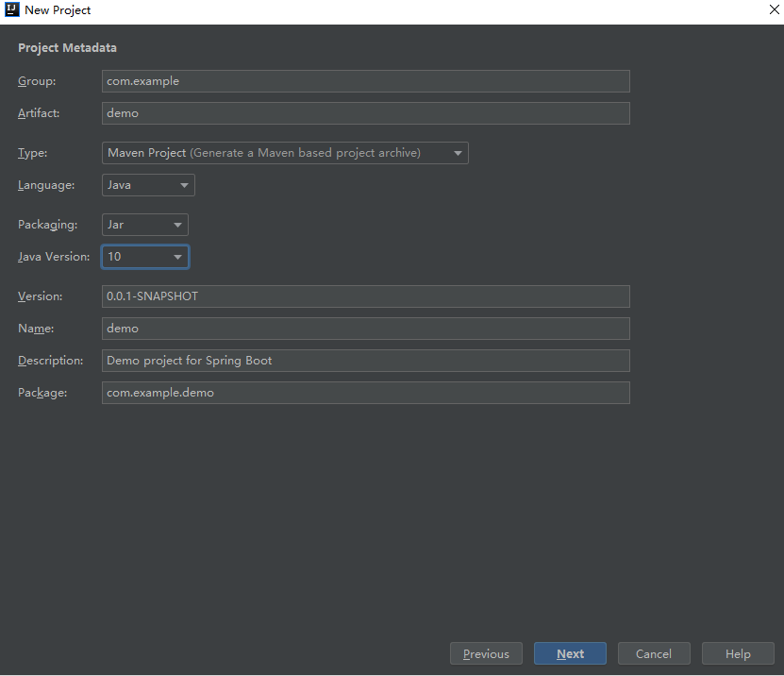
Task: Click the Description field for Spring Boot
Action: point(365,361)
